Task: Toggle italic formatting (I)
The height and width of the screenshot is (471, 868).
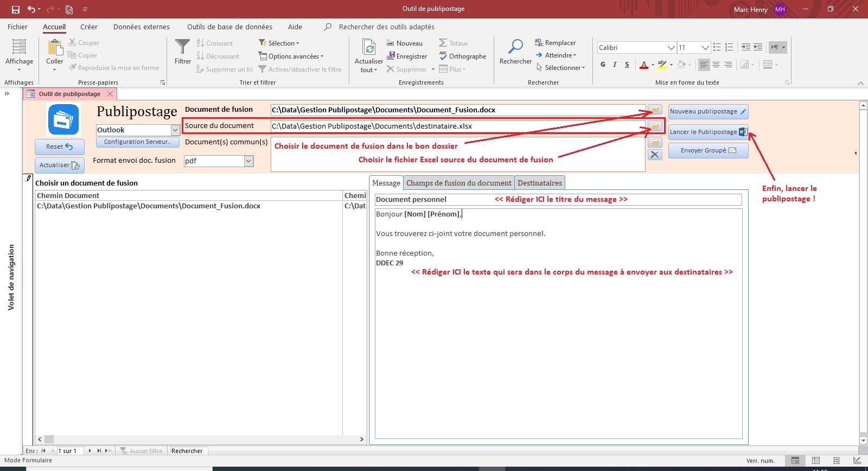Action: click(615, 65)
